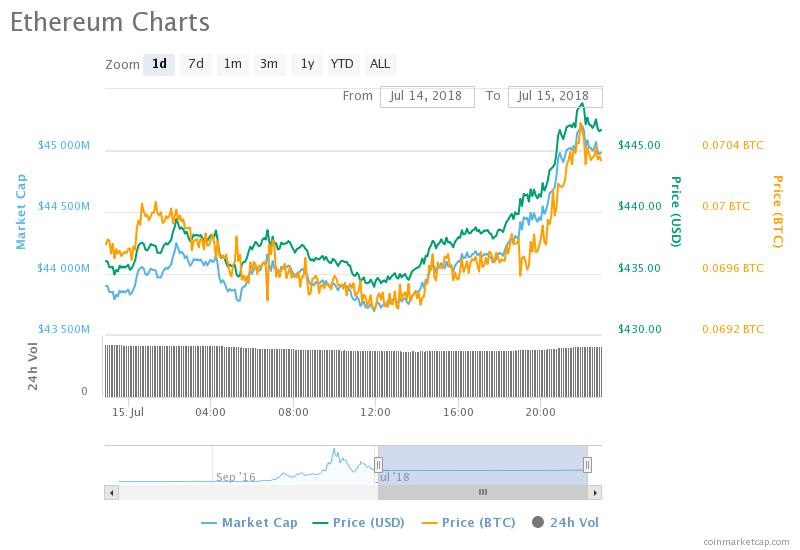
Task: Click the 12:00 time axis label
Action: click(376, 412)
